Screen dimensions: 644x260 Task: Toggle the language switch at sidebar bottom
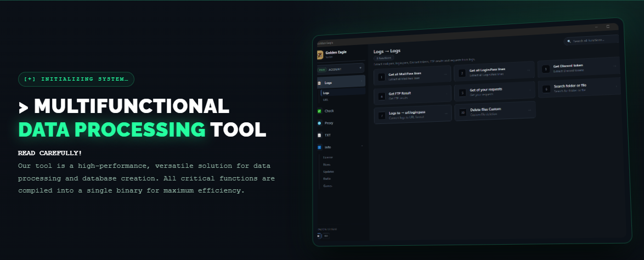pyautogui.click(x=323, y=236)
